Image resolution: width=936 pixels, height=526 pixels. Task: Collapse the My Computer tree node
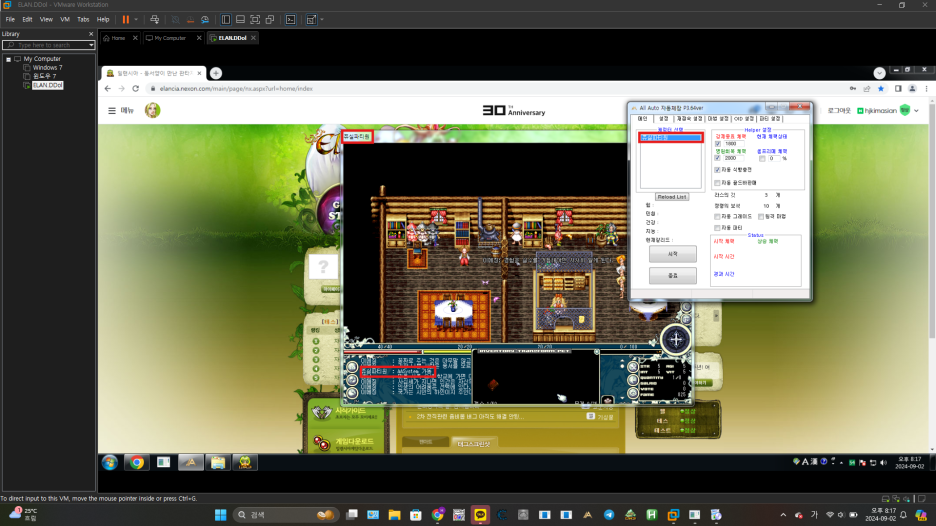pyautogui.click(x=8, y=59)
